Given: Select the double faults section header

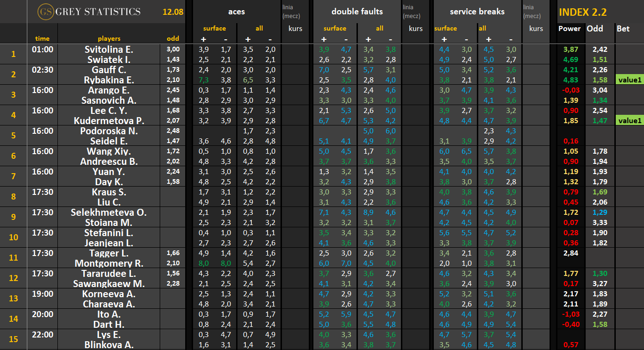Looking at the screenshot, I should pos(357,12).
